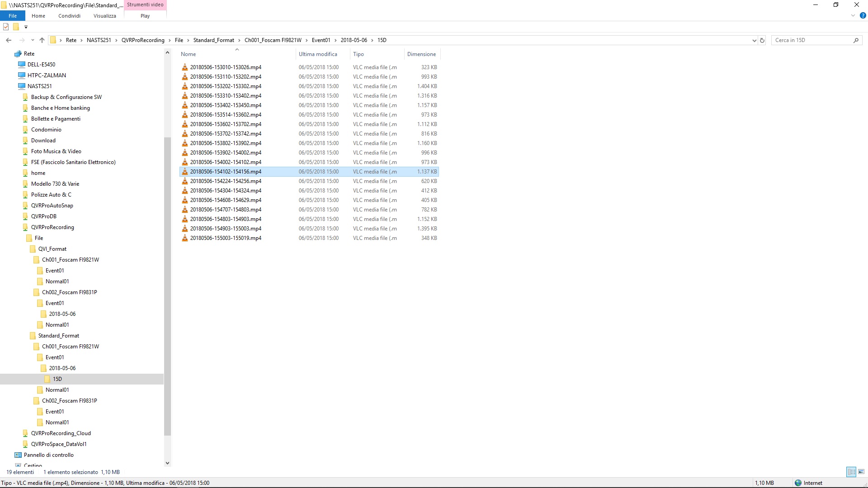This screenshot has width=868, height=488.
Task: Open the Help question mark icon
Action: click(863, 15)
